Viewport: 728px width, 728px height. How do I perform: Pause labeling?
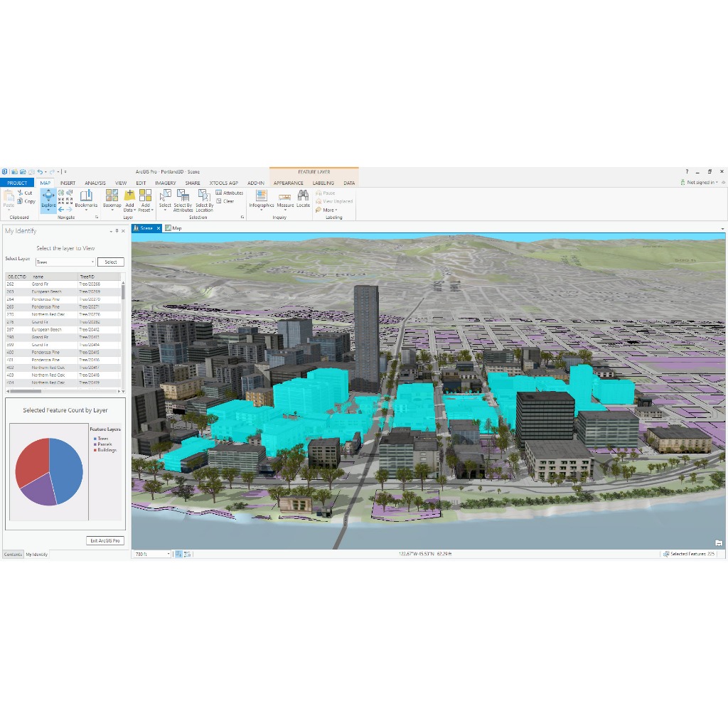(x=326, y=193)
